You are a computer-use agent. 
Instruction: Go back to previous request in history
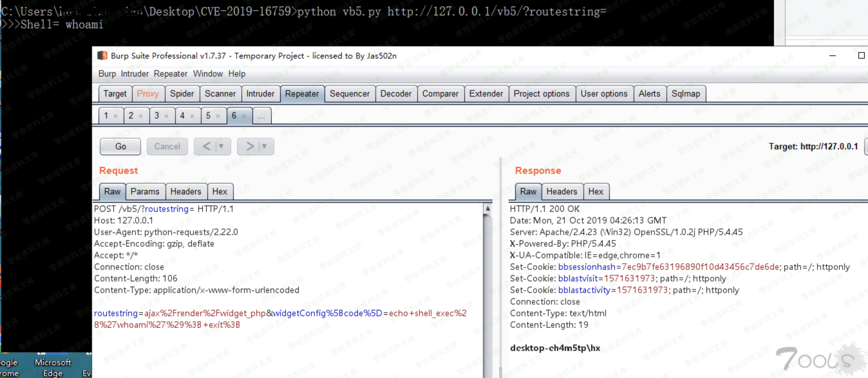pos(207,146)
